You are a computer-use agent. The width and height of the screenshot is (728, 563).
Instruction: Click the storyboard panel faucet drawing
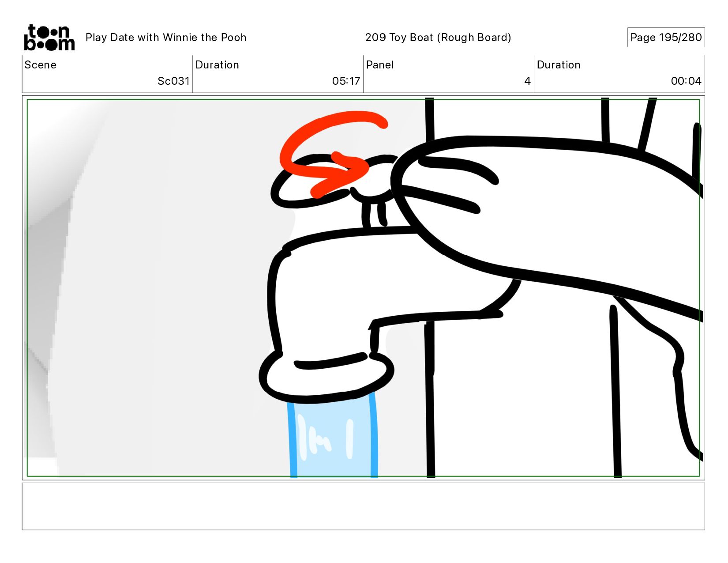coord(363,288)
